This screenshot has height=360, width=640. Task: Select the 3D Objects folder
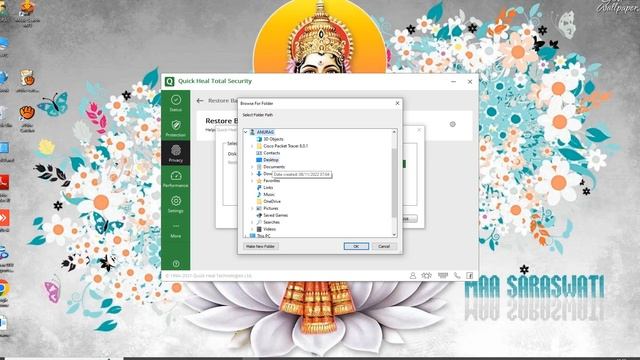pos(270,139)
